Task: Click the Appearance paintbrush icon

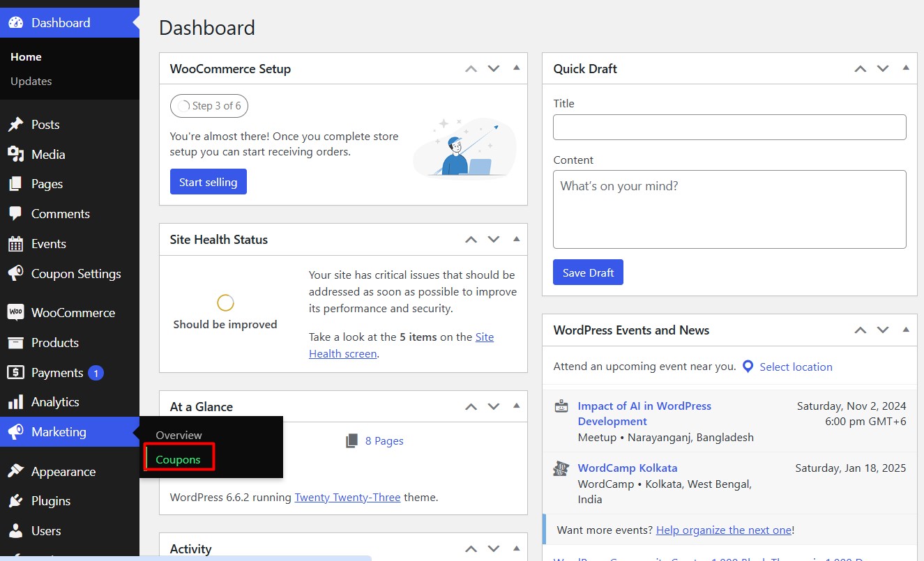Action: click(15, 471)
